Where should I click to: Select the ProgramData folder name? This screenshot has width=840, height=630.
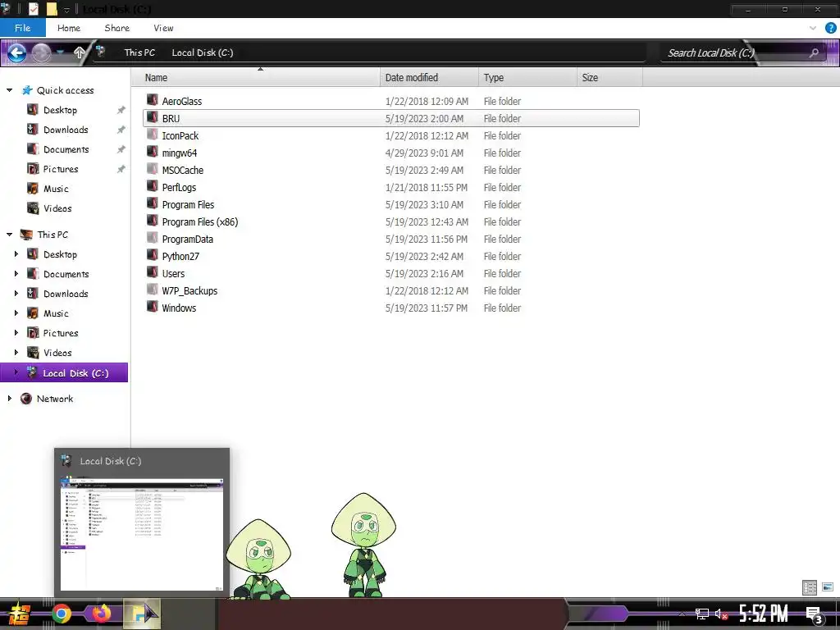click(188, 239)
